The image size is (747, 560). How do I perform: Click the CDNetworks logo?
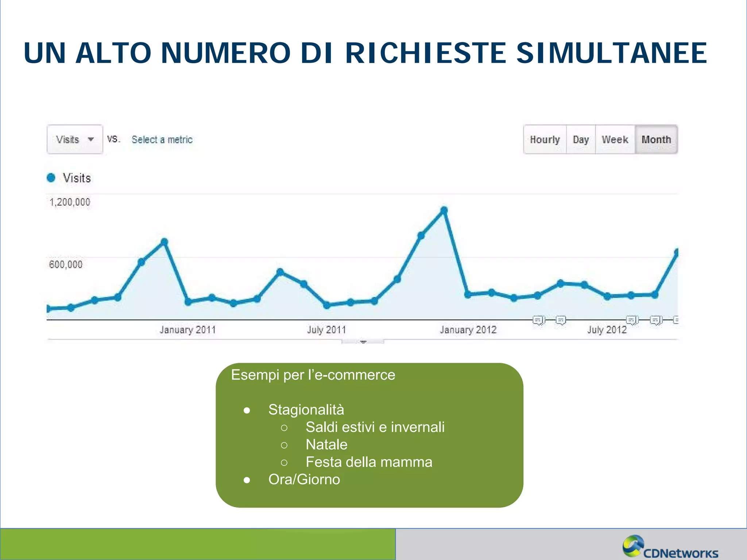tap(670, 547)
